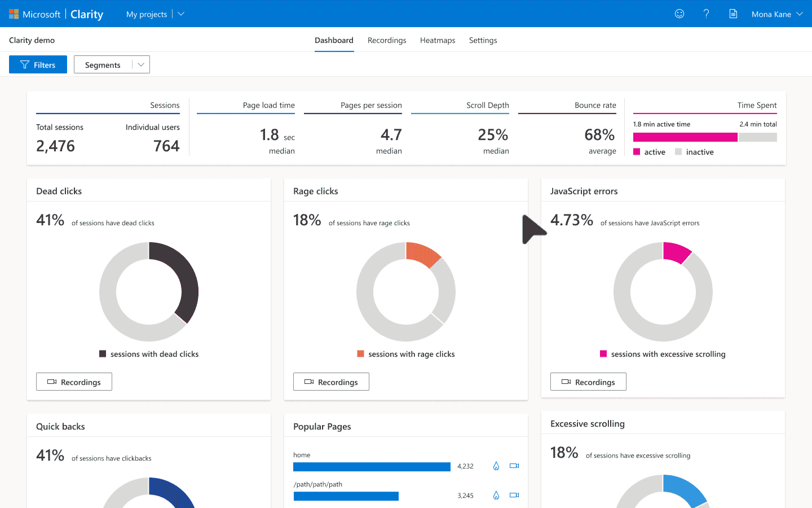Image resolution: width=812 pixels, height=508 pixels.
Task: Switch to the Settings tab
Action: pyautogui.click(x=483, y=40)
